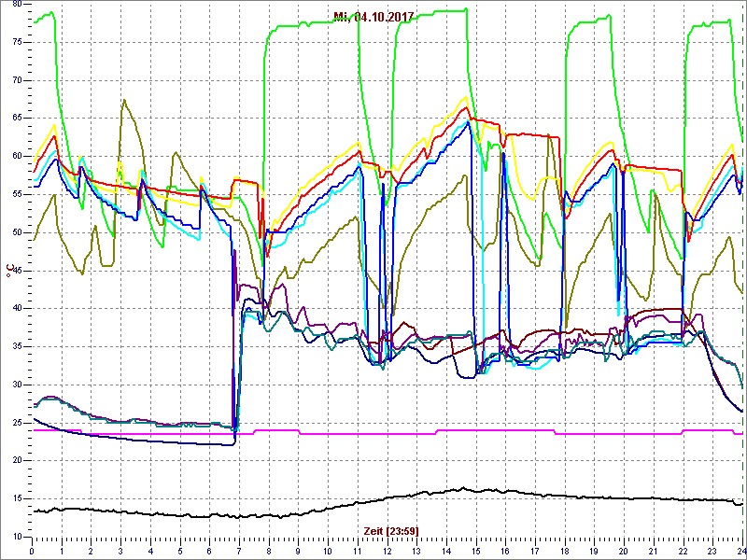The width and height of the screenshot is (747, 560).
Task: Click hour 17 on the time axis
Action: tap(534, 550)
